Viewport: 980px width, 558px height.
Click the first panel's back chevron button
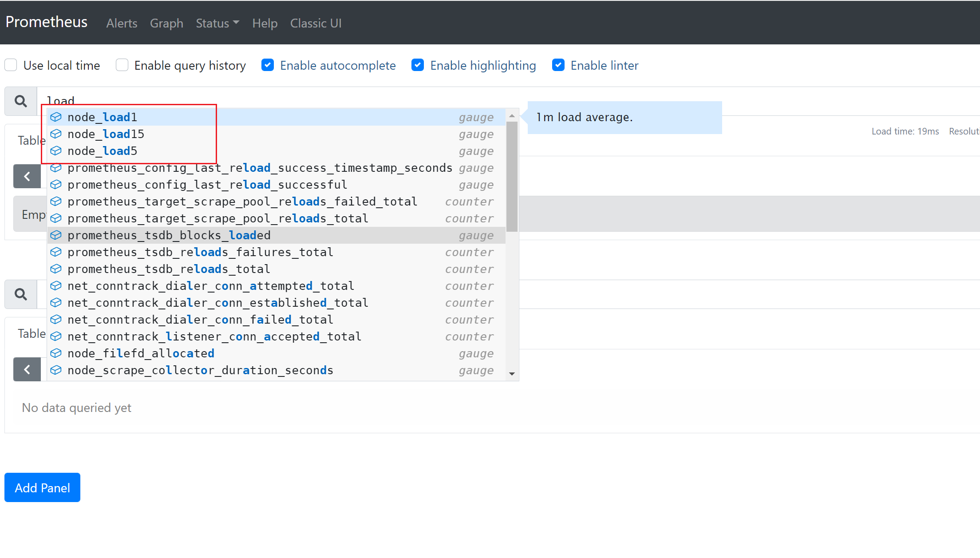pyautogui.click(x=27, y=176)
